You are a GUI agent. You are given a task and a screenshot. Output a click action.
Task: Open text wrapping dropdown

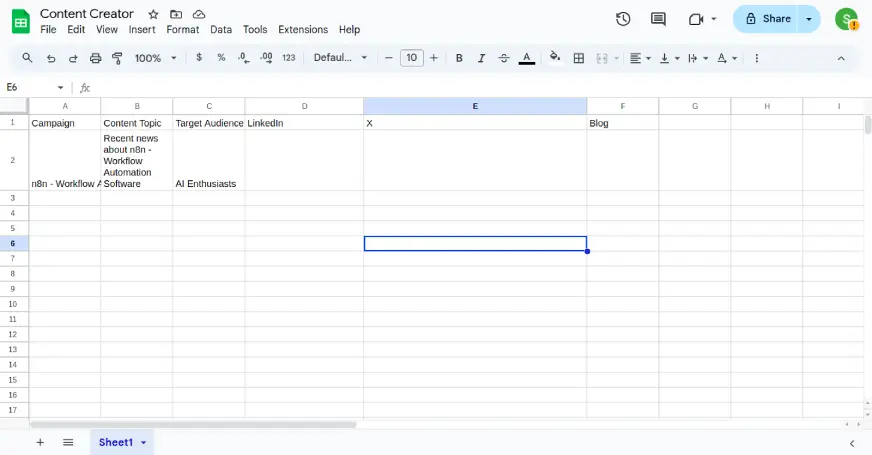pyautogui.click(x=698, y=58)
